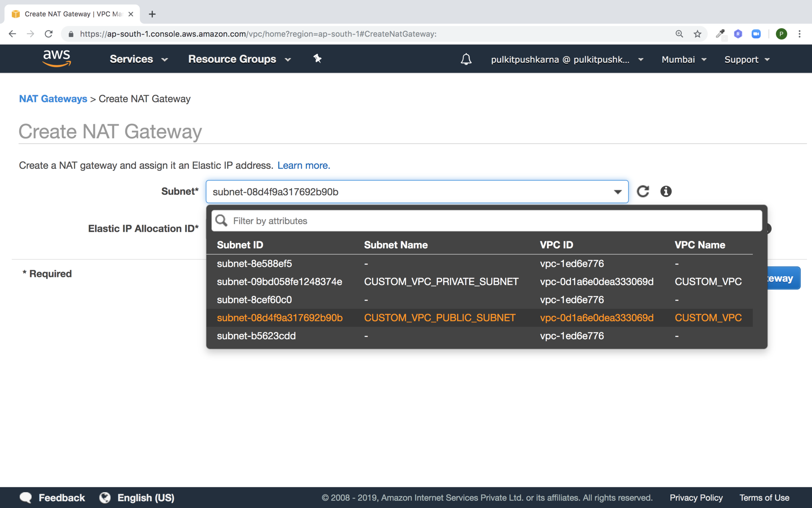Open the notifications bell
This screenshot has width=812, height=508.
click(466, 59)
